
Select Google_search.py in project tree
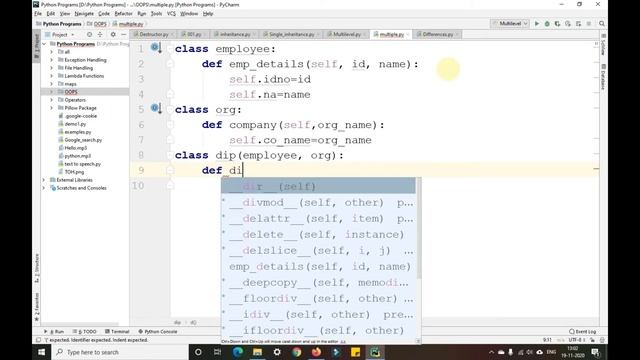pos(83,140)
